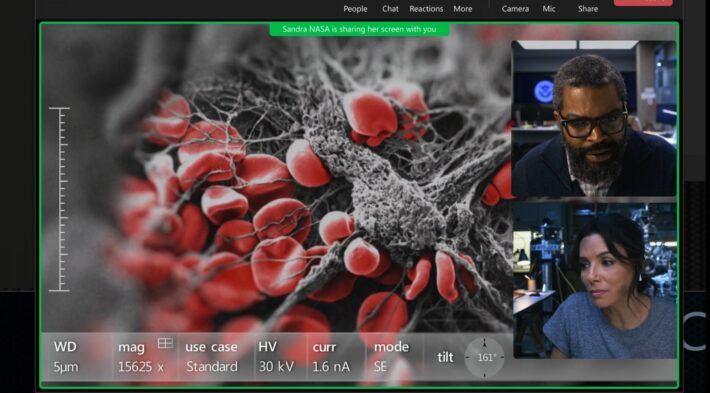Start screen Share
The image size is (710, 393).
[588, 9]
